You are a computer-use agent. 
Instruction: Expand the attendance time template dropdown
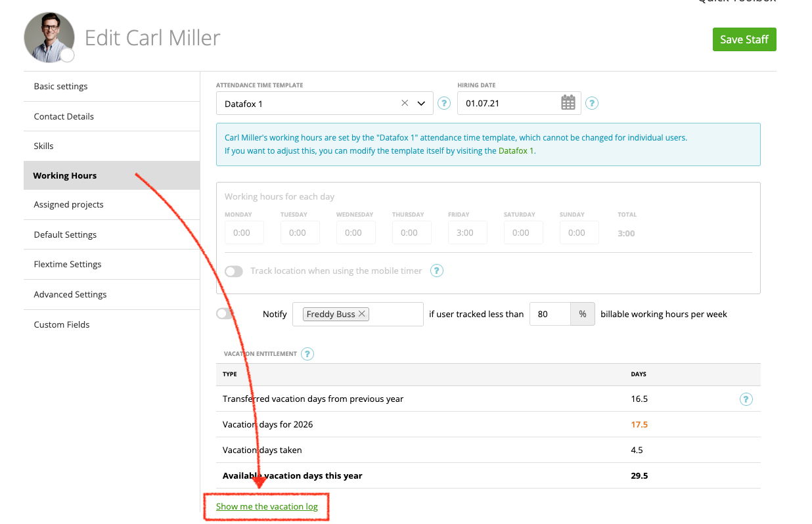[422, 103]
